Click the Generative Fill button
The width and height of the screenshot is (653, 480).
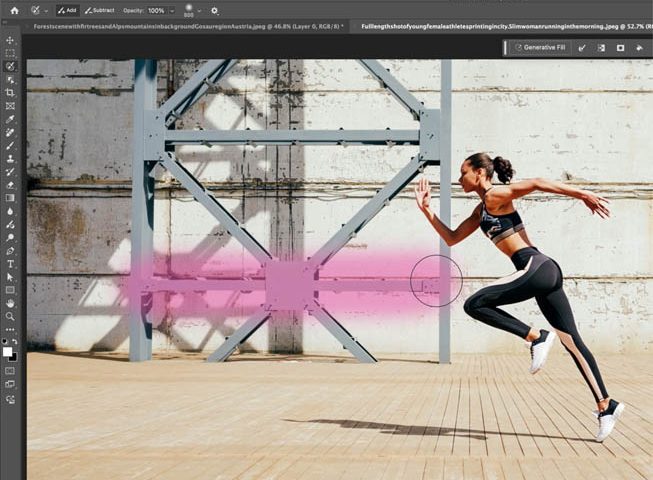[540, 47]
